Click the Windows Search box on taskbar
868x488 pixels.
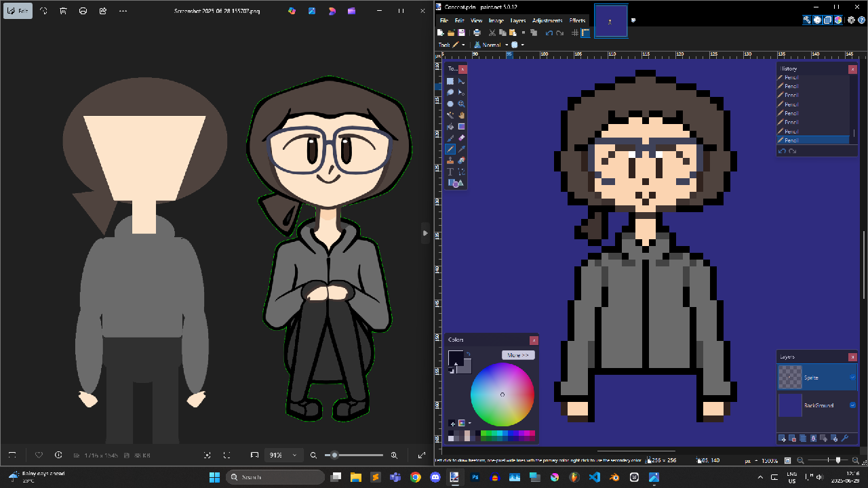tap(275, 476)
